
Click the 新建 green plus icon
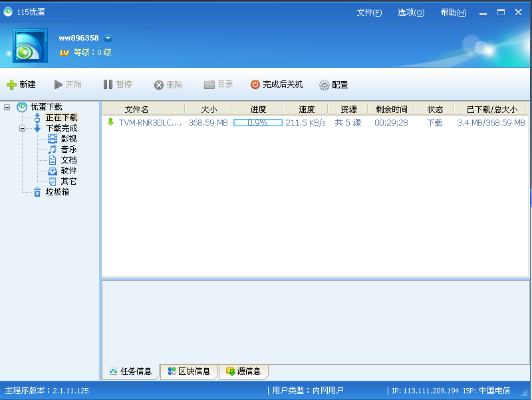coord(11,84)
